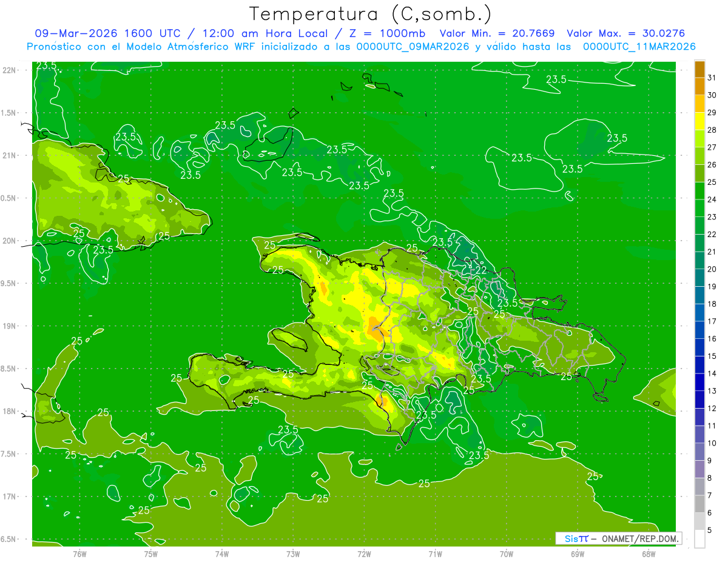This screenshot has width=728, height=562.
Task: Click the "18N" latitude axis label
Action: [x=9, y=411]
